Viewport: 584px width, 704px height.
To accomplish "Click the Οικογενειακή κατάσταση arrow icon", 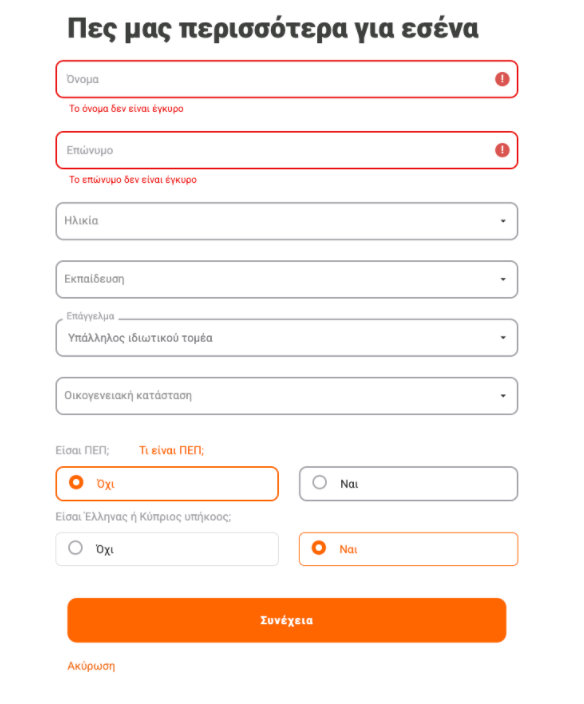I will pyautogui.click(x=503, y=396).
